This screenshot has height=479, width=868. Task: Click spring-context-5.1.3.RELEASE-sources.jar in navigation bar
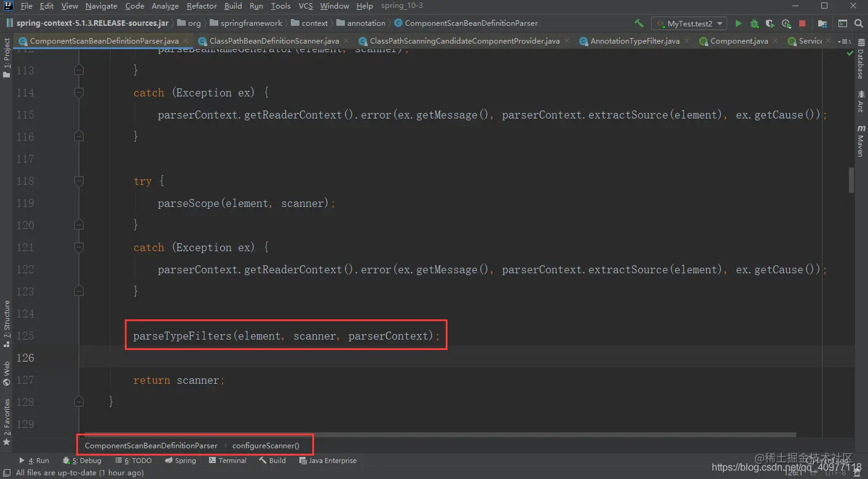point(87,23)
